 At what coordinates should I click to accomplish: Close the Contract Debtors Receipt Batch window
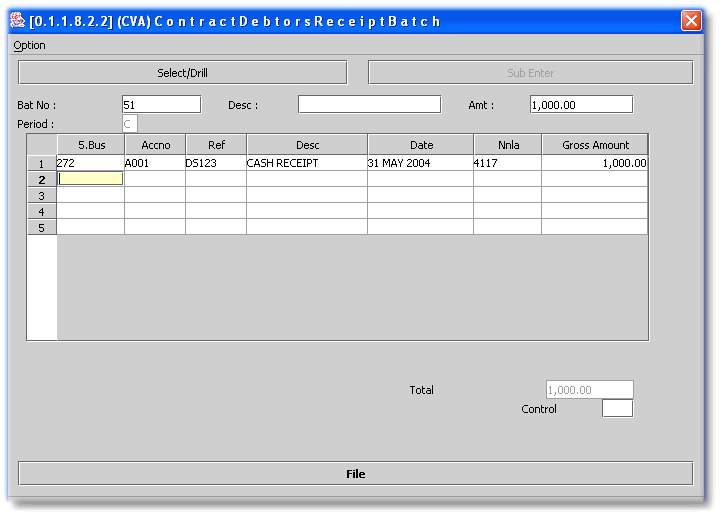point(691,21)
